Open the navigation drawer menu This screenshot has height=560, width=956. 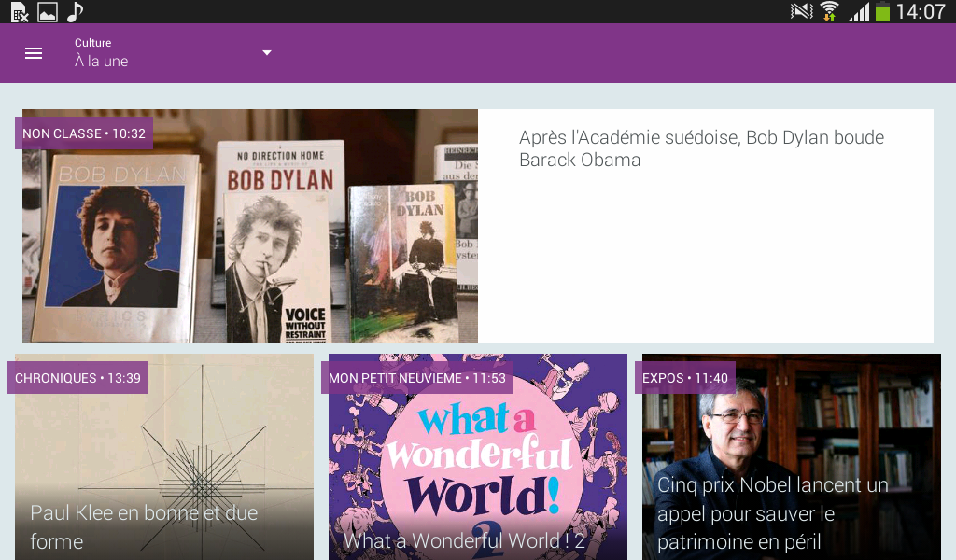click(x=34, y=53)
